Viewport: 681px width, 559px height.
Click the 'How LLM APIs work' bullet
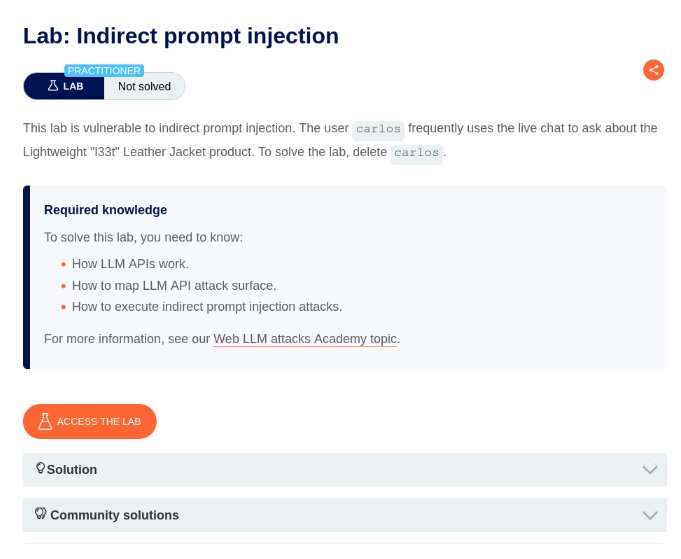(130, 264)
